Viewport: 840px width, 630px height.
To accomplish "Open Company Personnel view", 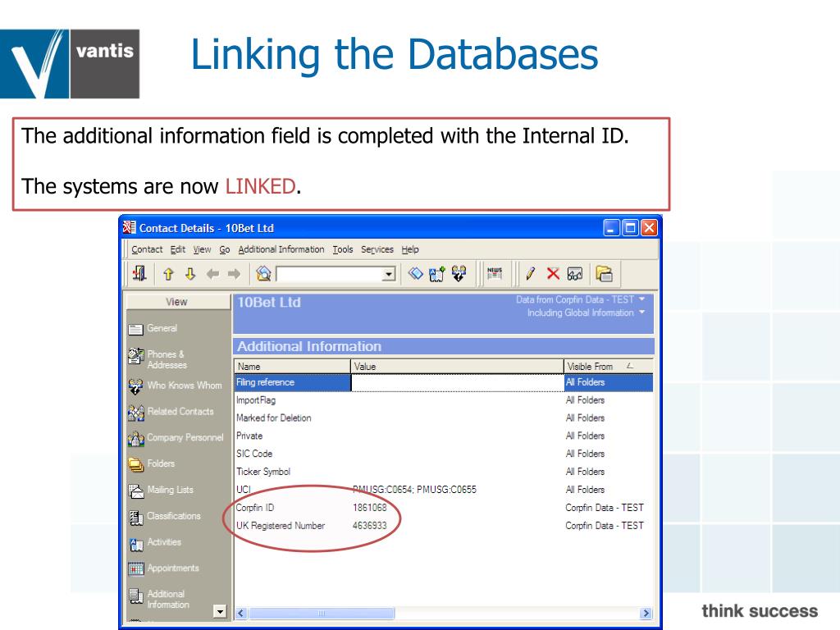I will tap(176, 438).
